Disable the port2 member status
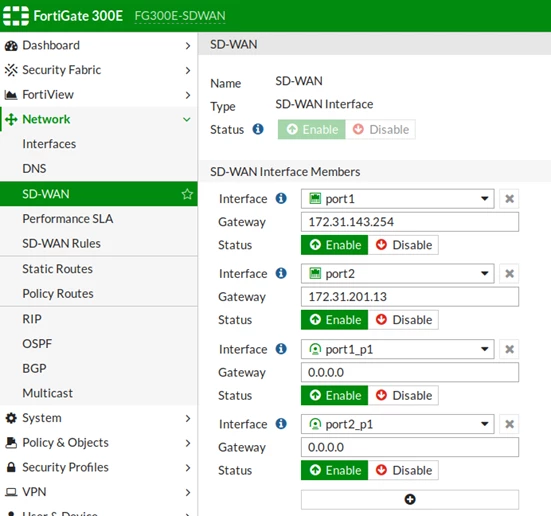Screen dimensions: 551x516 tap(403, 320)
